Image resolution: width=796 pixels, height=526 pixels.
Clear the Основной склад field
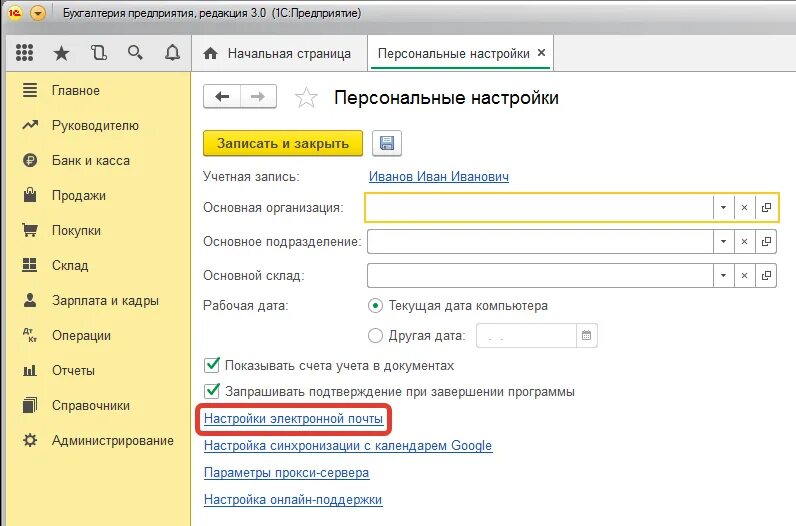(x=744, y=275)
